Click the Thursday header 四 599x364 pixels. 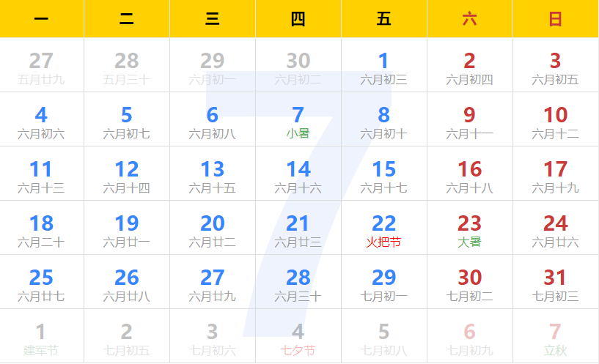(x=298, y=19)
